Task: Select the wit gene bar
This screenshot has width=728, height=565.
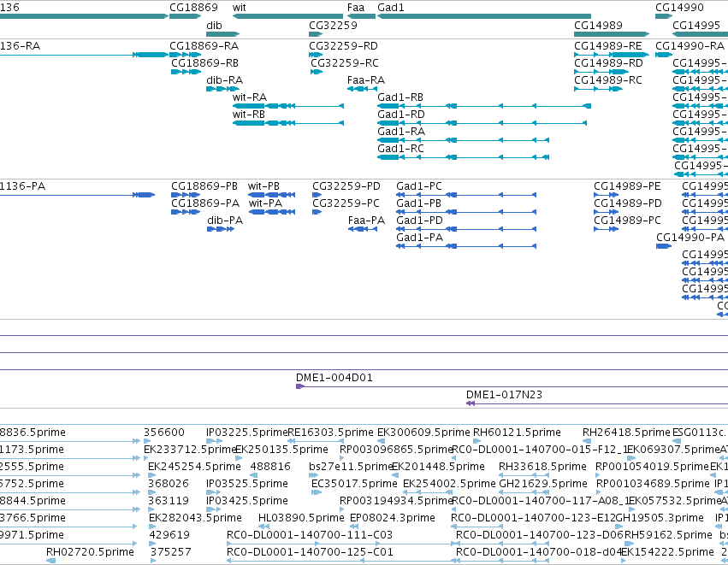Action: 287,17
